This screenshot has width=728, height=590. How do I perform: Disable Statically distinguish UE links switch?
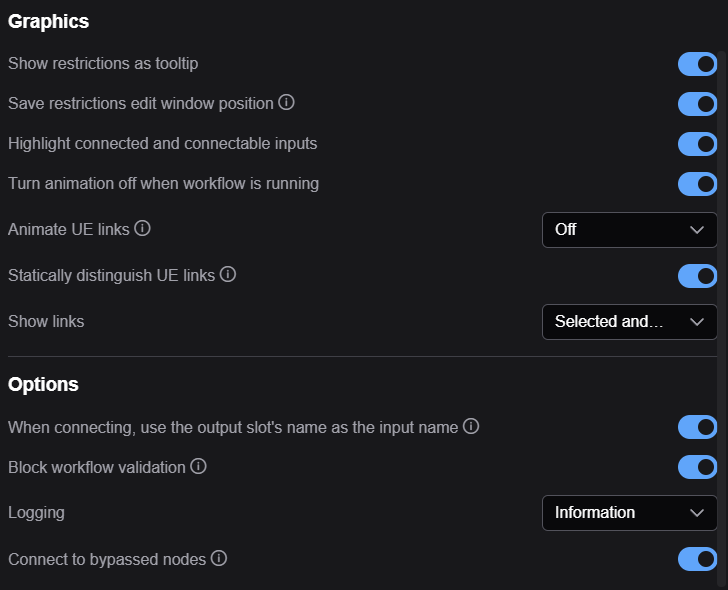(697, 276)
